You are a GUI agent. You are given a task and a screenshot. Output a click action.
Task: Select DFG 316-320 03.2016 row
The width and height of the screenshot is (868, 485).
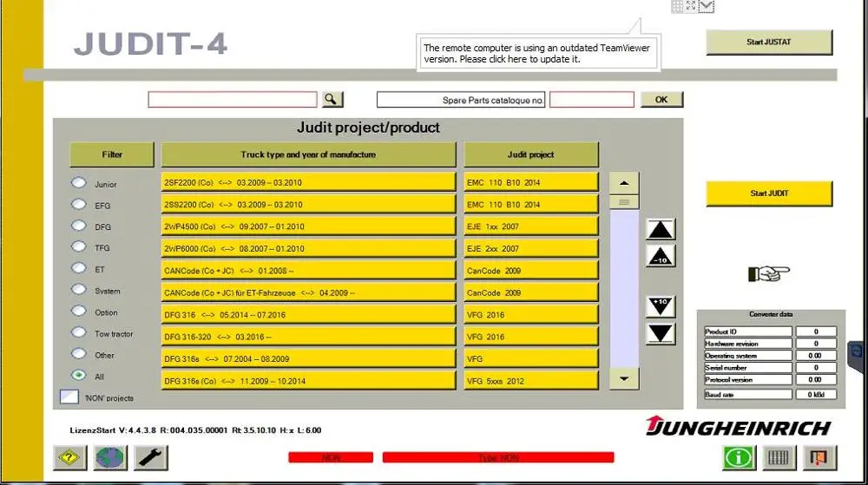pos(308,337)
